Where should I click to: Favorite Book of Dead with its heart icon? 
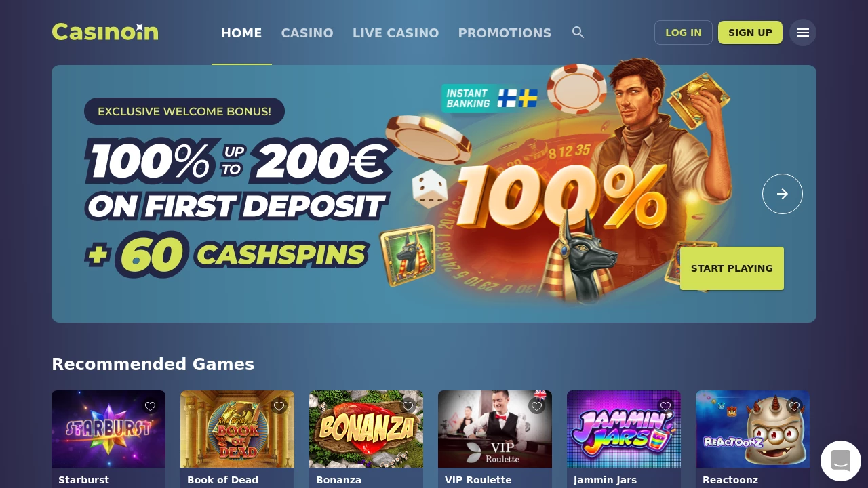click(279, 406)
